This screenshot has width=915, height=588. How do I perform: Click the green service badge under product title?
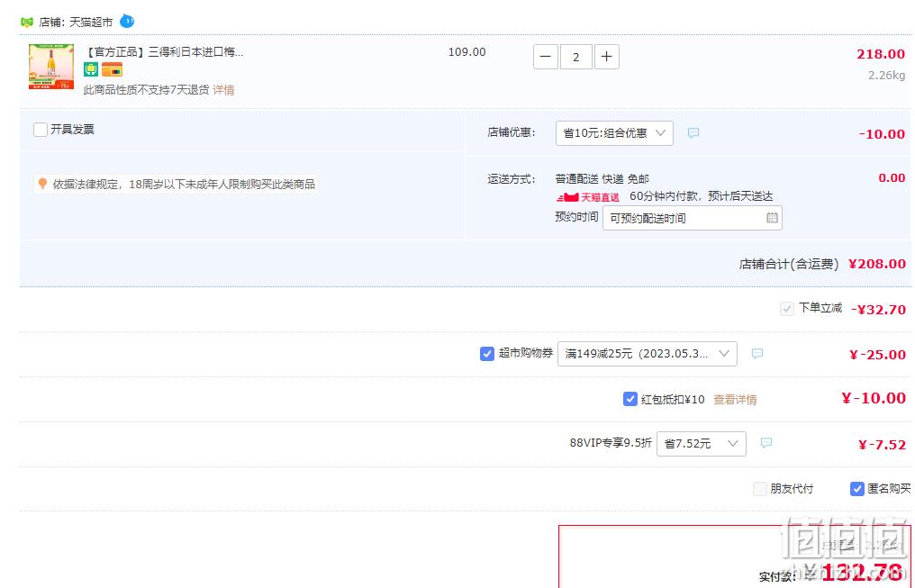[90, 69]
